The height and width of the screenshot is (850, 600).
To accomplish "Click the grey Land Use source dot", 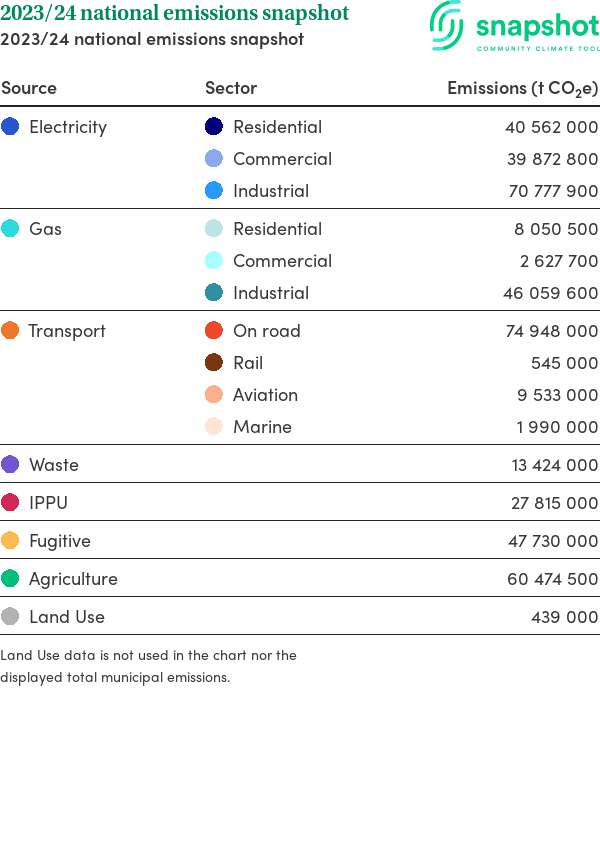I will 11,617.
